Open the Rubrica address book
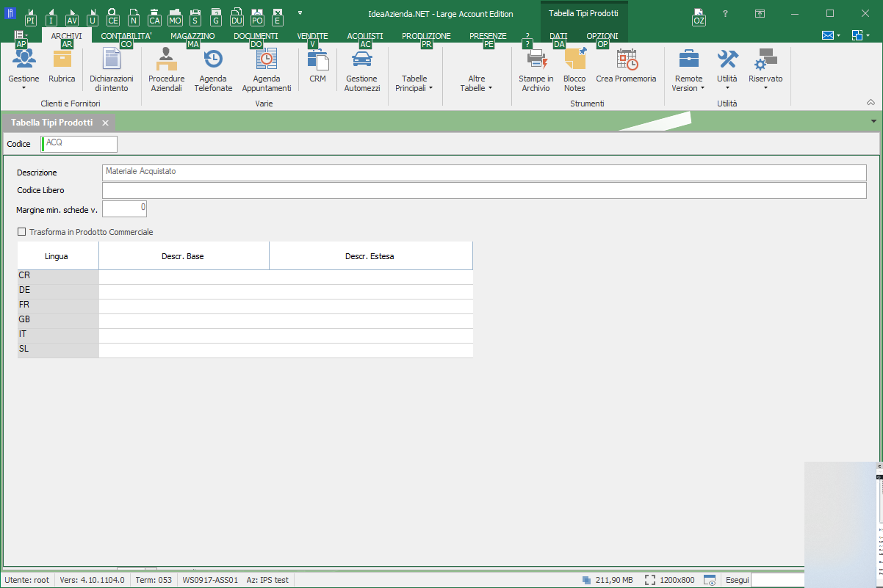 (62, 69)
